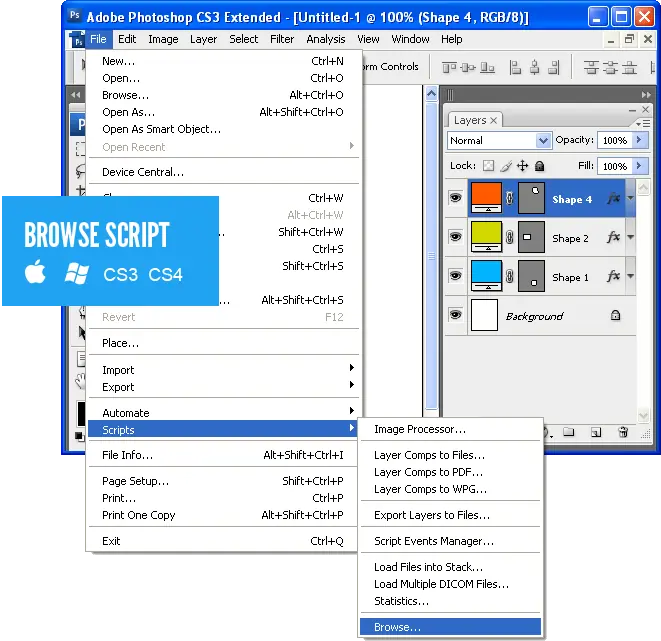The image size is (661, 641).
Task: Open the Filter menu
Action: tap(282, 39)
